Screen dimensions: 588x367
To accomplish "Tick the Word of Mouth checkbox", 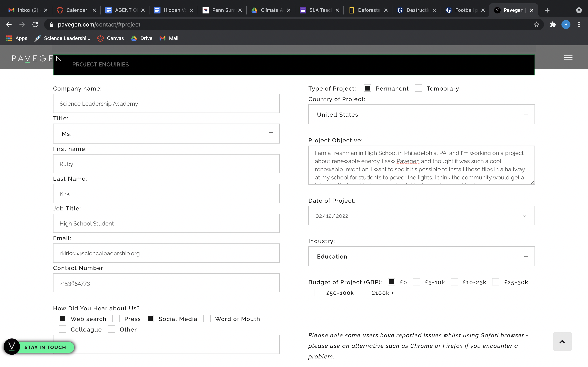I will [x=207, y=318].
